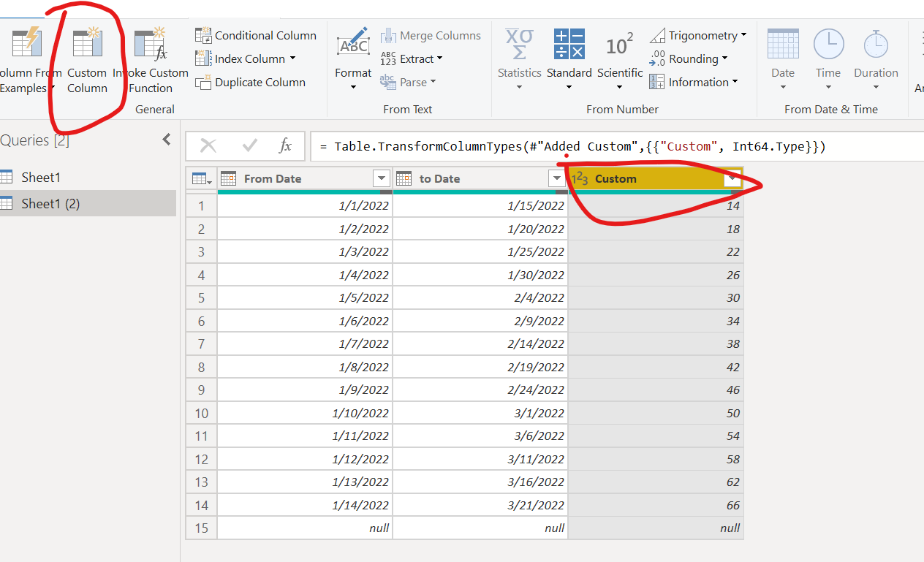Image resolution: width=924 pixels, height=562 pixels.
Task: Select the Custom column header
Action: pyautogui.click(x=656, y=178)
